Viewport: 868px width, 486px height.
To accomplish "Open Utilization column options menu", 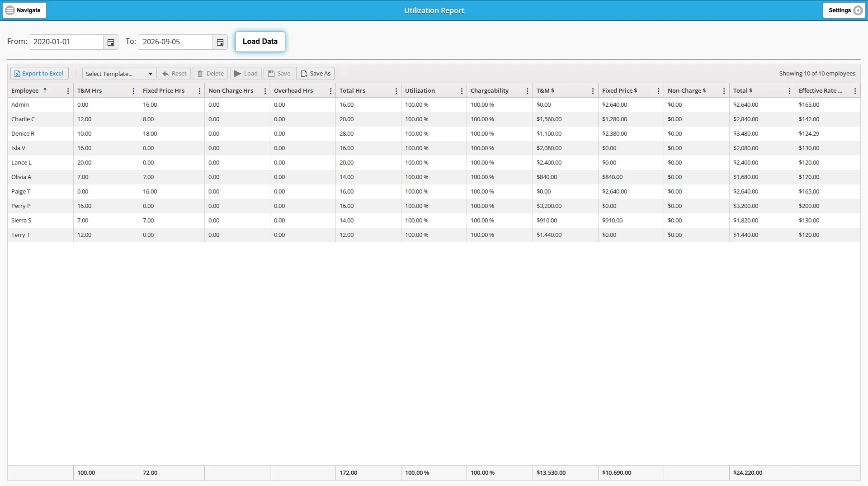I will [x=462, y=91].
